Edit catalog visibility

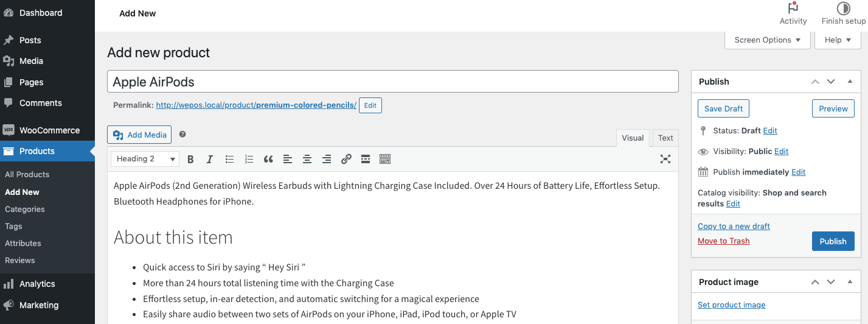point(733,203)
